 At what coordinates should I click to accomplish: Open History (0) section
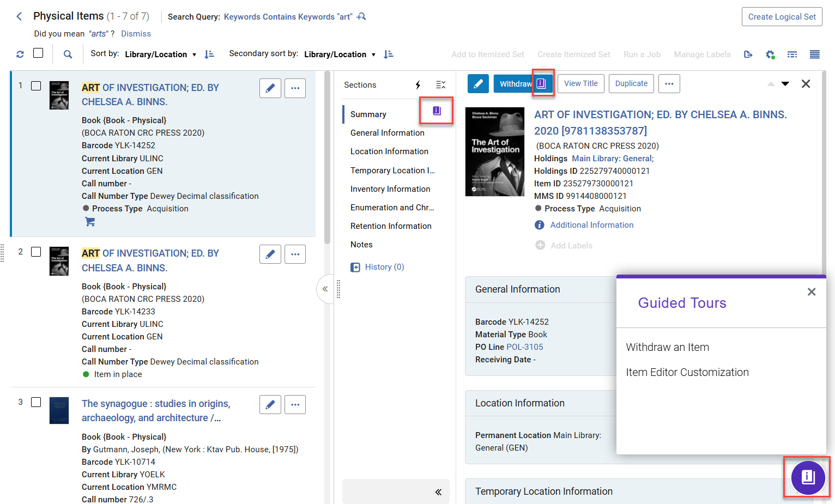pos(384,267)
